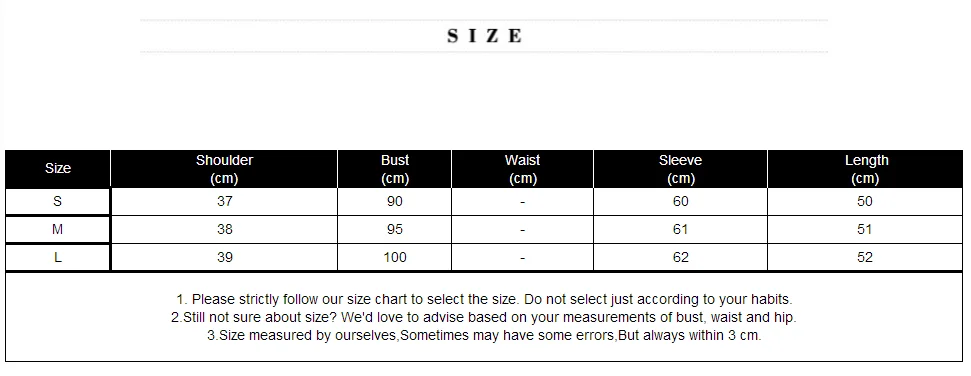The width and height of the screenshot is (971, 376).
Task: Click the Sleeve (cm) column header
Action: (681, 169)
